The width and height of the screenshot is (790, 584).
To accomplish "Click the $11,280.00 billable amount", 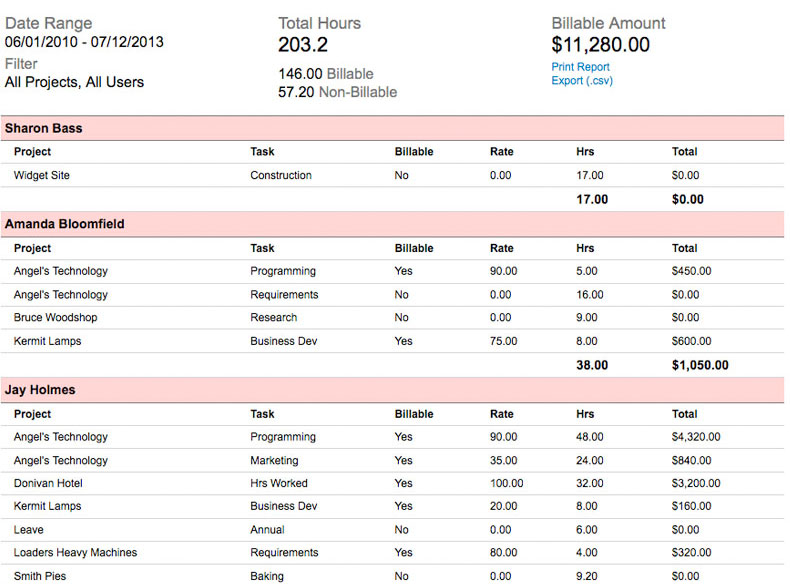I will coord(600,45).
